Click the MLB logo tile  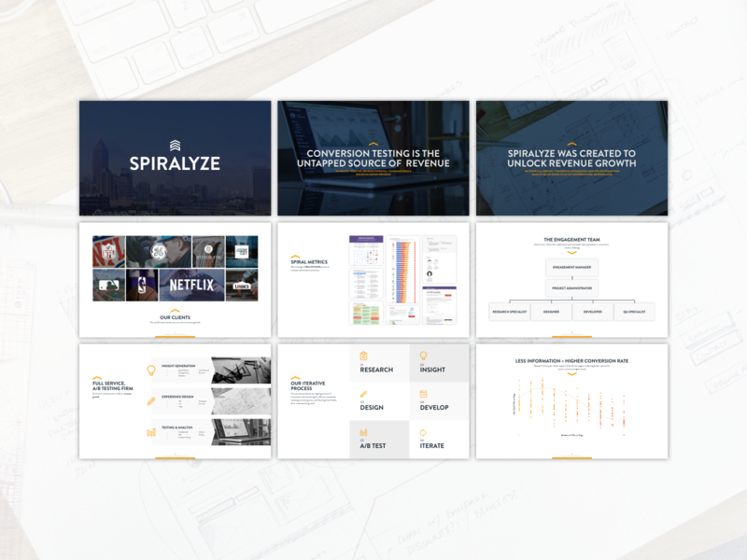[x=108, y=285]
